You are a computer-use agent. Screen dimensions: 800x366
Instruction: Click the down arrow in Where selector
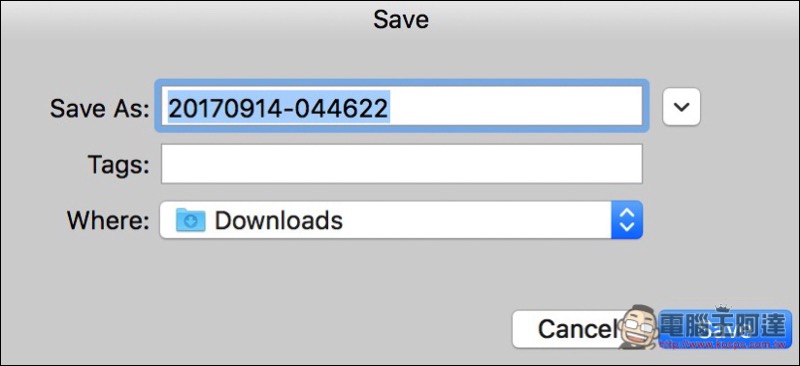click(x=627, y=227)
